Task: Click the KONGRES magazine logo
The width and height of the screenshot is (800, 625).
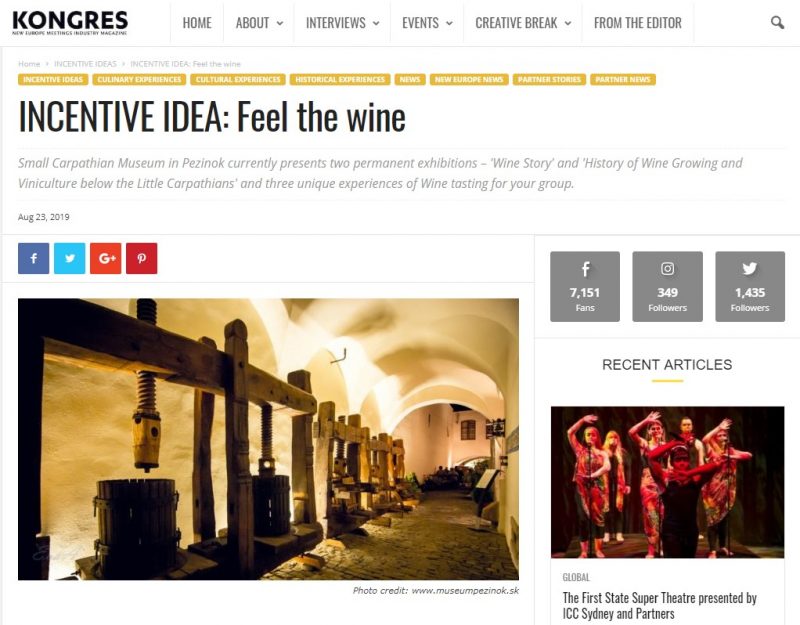Action: 70,22
